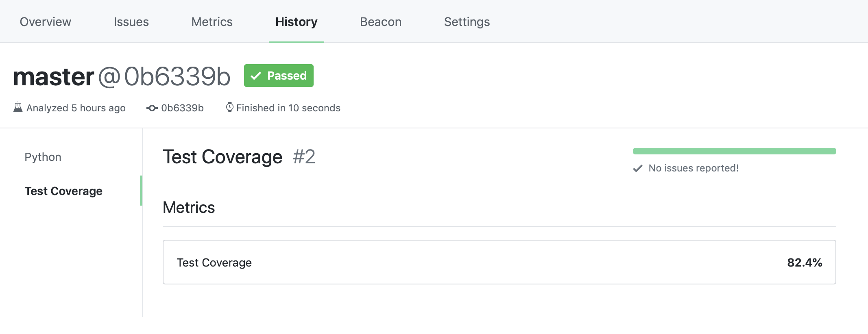Select the History tab
The image size is (868, 334).
296,22
